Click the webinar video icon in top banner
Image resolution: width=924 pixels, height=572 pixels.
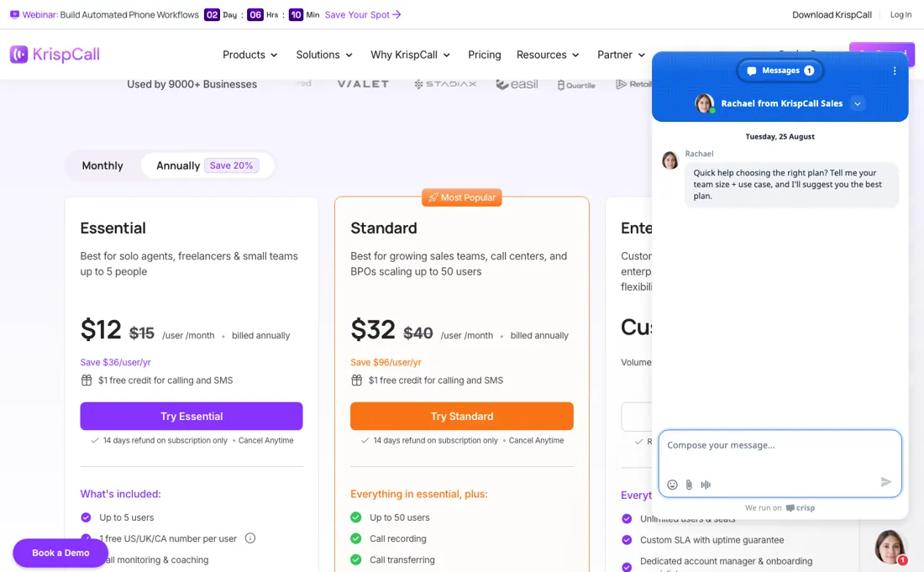14,14
